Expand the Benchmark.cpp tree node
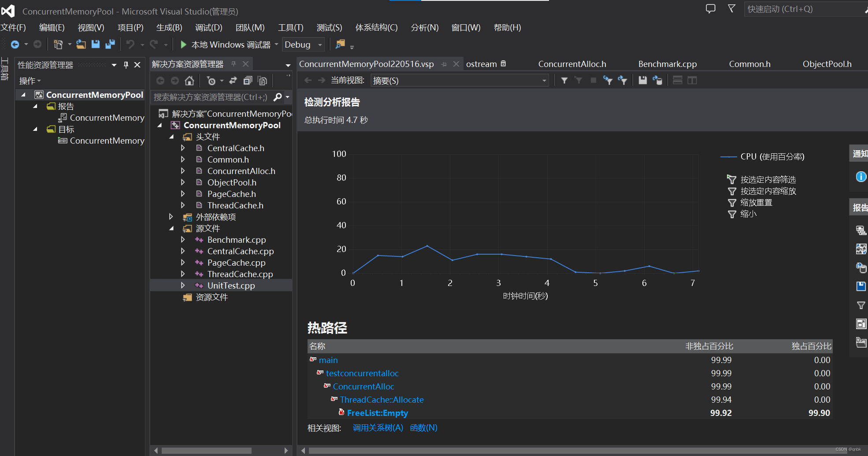The height and width of the screenshot is (456, 868). coord(183,240)
